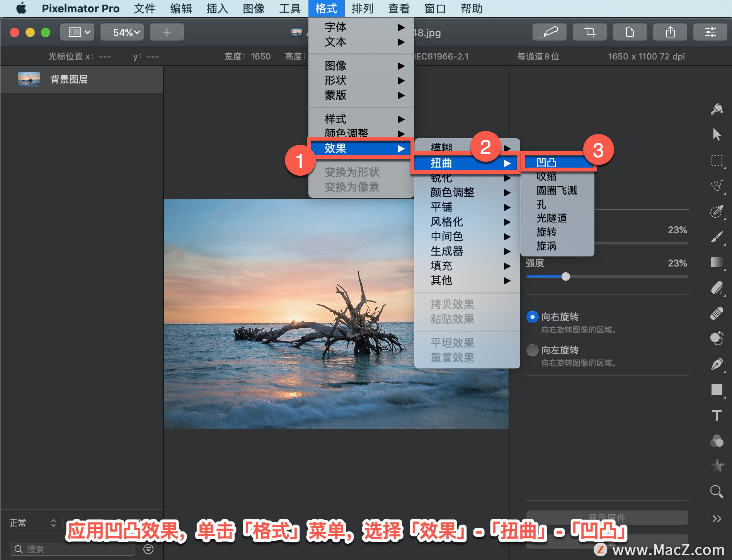The width and height of the screenshot is (732, 560).
Task: Choose 效果 in the 格式 menu
Action: click(361, 148)
